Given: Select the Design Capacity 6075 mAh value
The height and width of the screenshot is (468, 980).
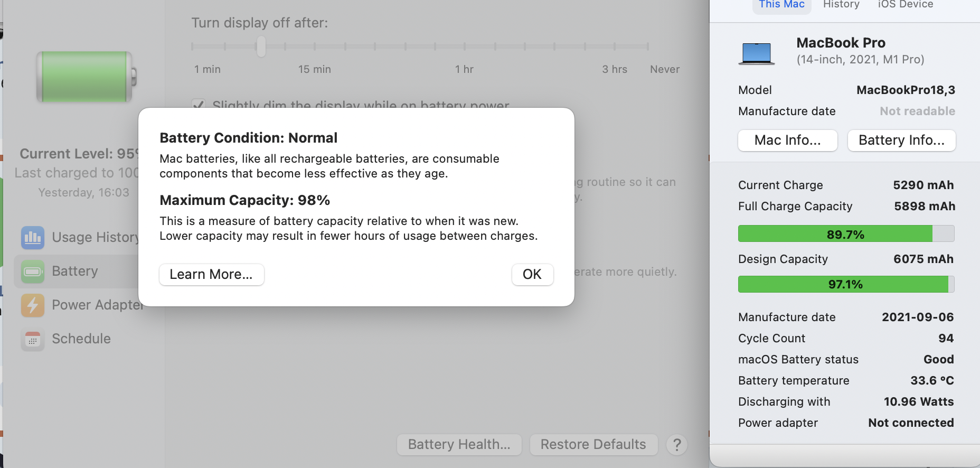Looking at the screenshot, I should click(x=924, y=259).
